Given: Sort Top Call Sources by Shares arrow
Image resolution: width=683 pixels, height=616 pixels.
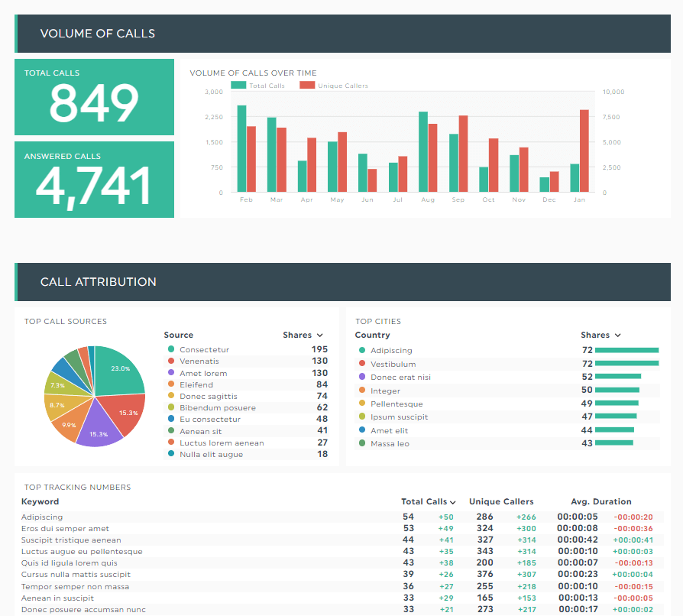Looking at the screenshot, I should (319, 335).
